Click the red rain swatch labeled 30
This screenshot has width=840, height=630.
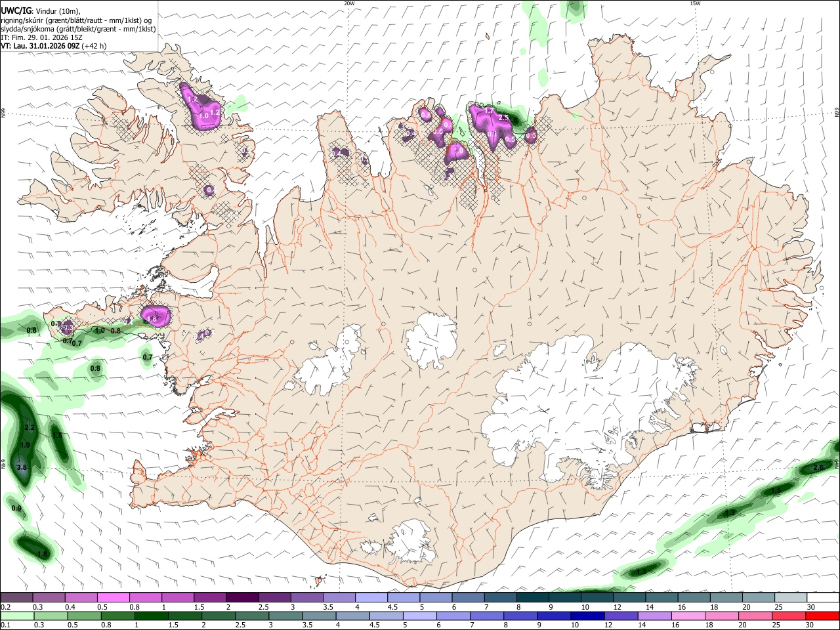point(822,616)
